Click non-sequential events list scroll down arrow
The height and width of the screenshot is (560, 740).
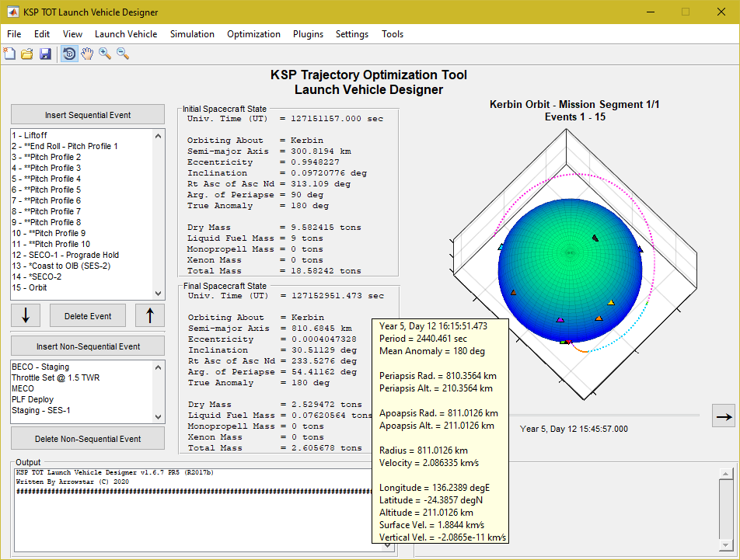(x=158, y=417)
